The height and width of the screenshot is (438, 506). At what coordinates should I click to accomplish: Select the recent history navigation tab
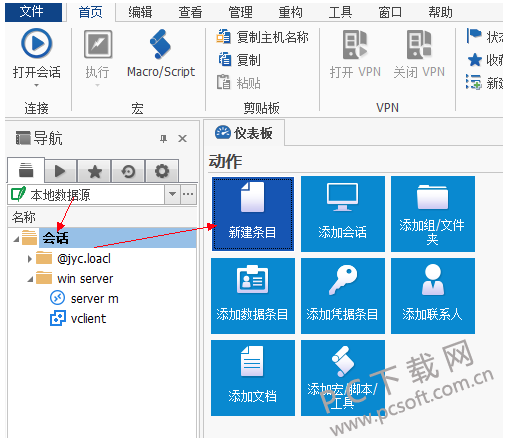click(x=128, y=171)
